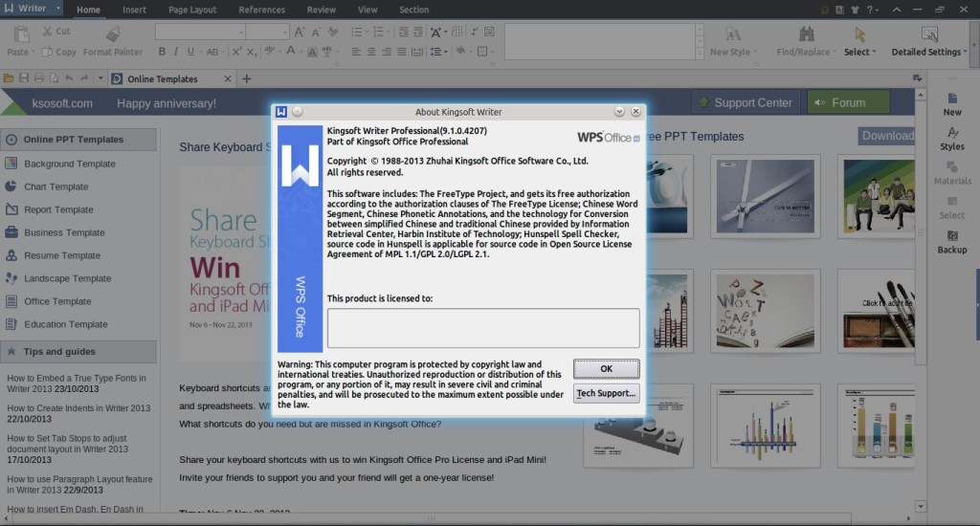The width and height of the screenshot is (980, 526).
Task: Open the Review ribbon tab
Action: (x=321, y=10)
